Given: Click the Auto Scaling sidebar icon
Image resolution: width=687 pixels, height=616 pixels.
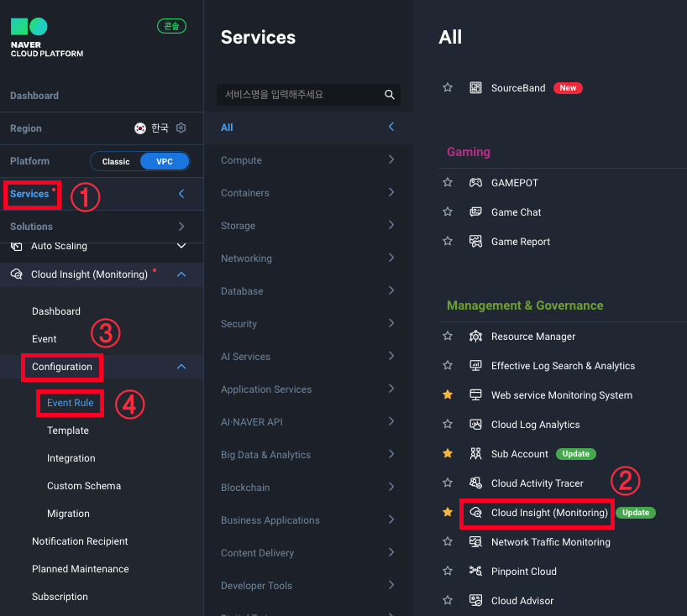Looking at the screenshot, I should [16, 247].
